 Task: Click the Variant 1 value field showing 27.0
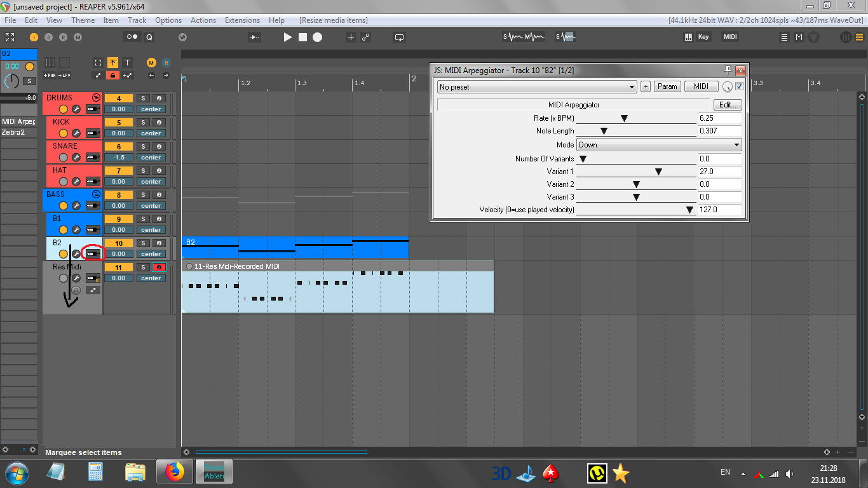pos(719,172)
